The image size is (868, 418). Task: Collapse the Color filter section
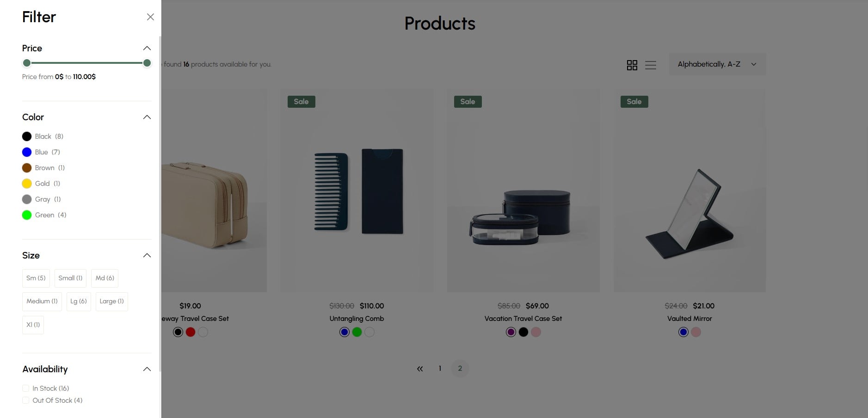[x=147, y=117]
